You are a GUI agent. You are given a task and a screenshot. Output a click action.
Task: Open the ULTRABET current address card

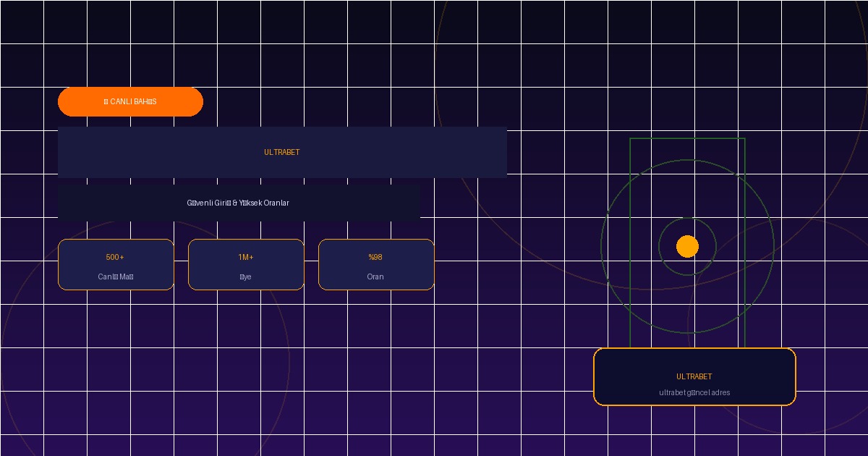coord(694,376)
